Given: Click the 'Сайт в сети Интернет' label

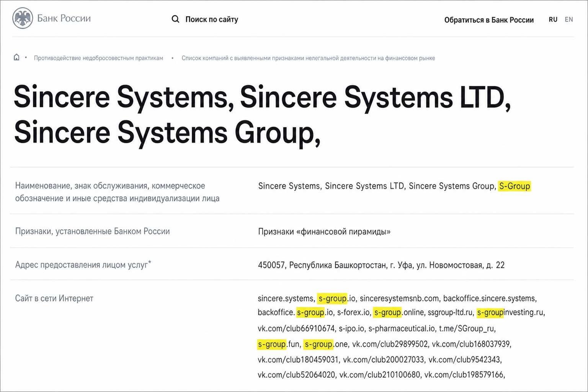Looking at the screenshot, I should [54, 298].
